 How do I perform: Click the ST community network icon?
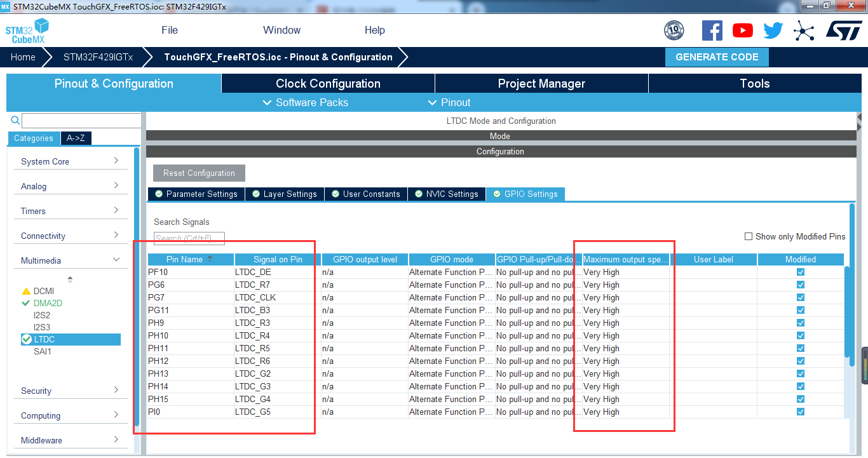(804, 30)
